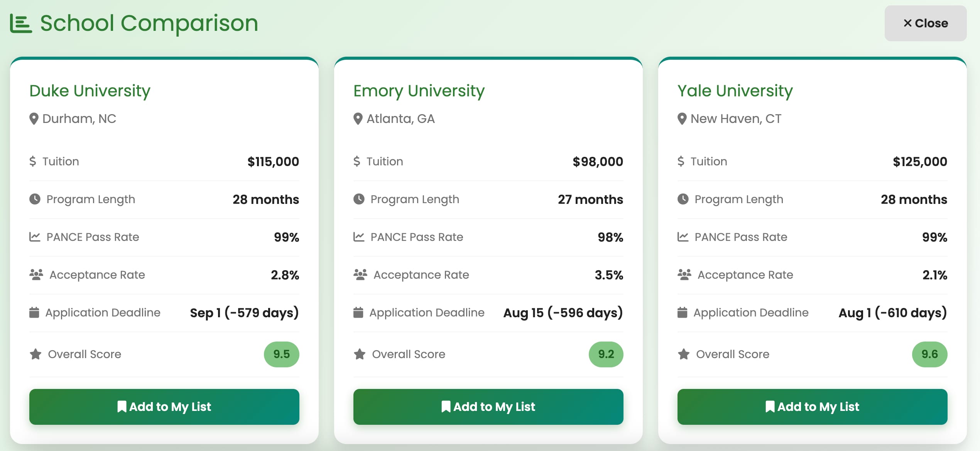Click Duke's 9.5 overall score badge
The height and width of the screenshot is (451, 980).
[282, 354]
